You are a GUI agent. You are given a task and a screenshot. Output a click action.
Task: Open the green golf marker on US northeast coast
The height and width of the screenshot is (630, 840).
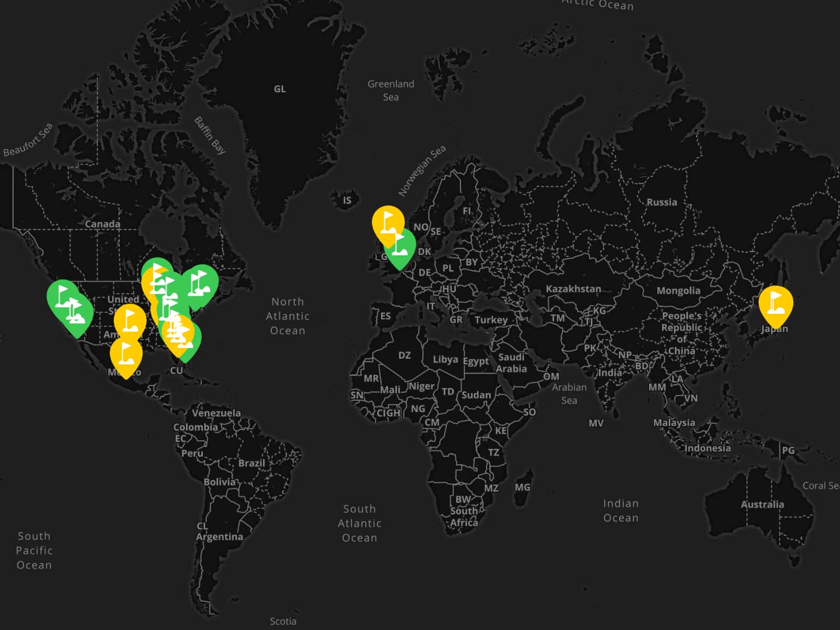[200, 284]
